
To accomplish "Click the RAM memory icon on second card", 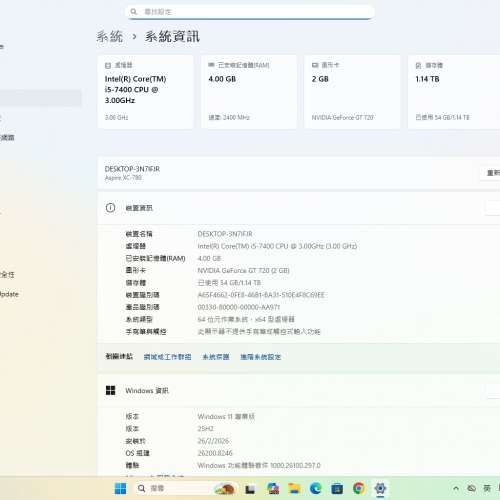I will pos(211,65).
